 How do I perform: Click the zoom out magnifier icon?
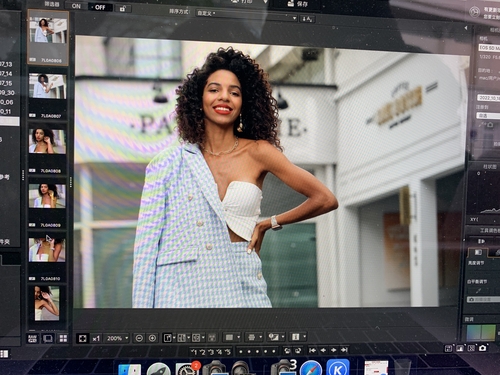pos(139,338)
